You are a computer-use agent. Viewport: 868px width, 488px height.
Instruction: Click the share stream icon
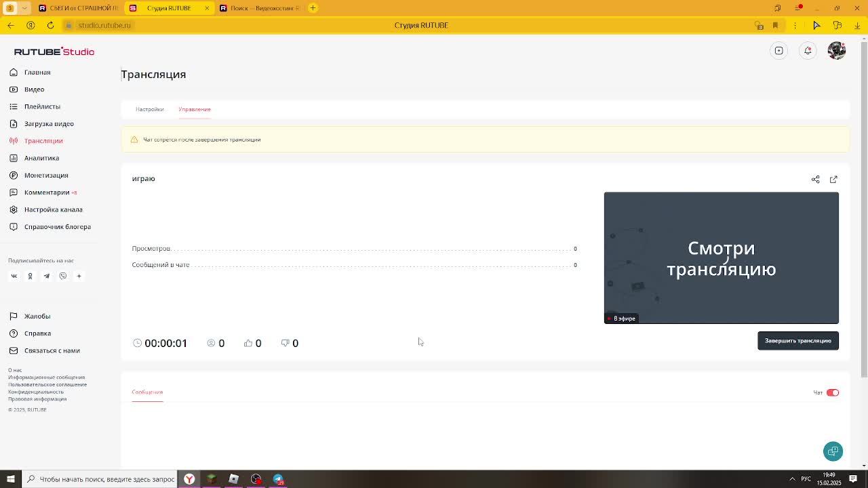(816, 180)
